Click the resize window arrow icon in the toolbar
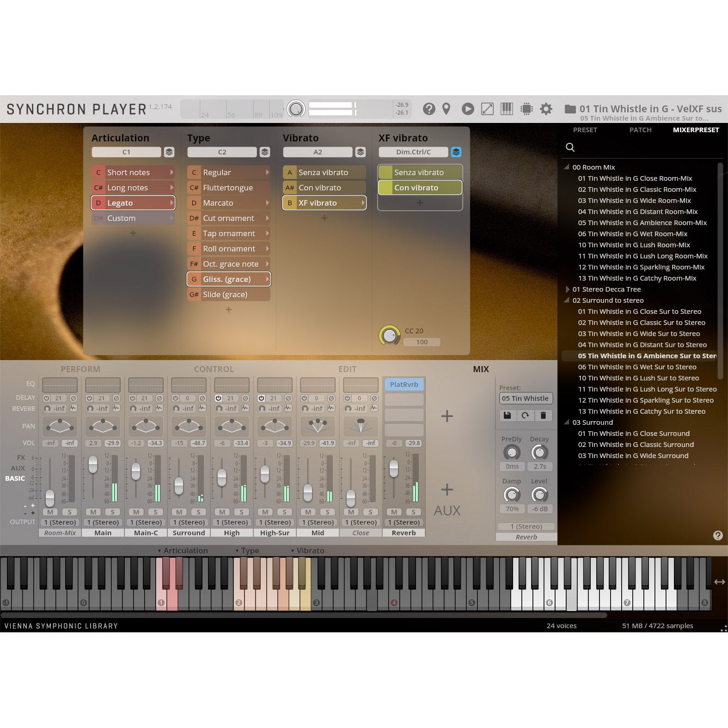 (x=487, y=109)
